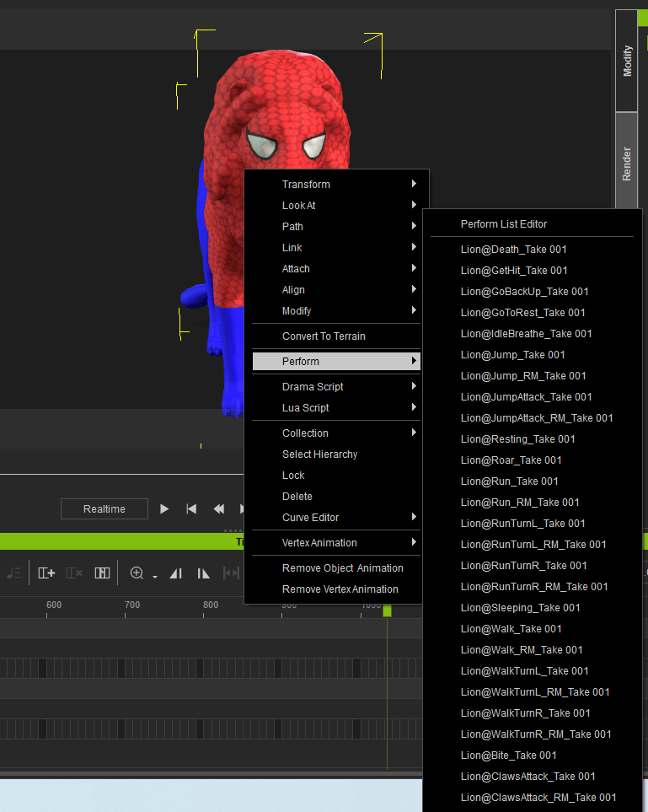
Task: Open the zoom dropdown arrow beside magnifier
Action: click(x=155, y=577)
